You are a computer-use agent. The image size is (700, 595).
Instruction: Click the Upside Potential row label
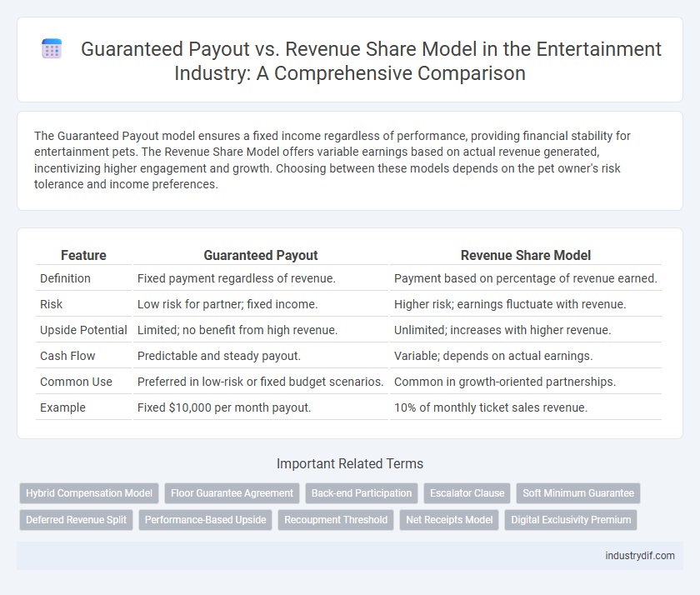tap(83, 330)
